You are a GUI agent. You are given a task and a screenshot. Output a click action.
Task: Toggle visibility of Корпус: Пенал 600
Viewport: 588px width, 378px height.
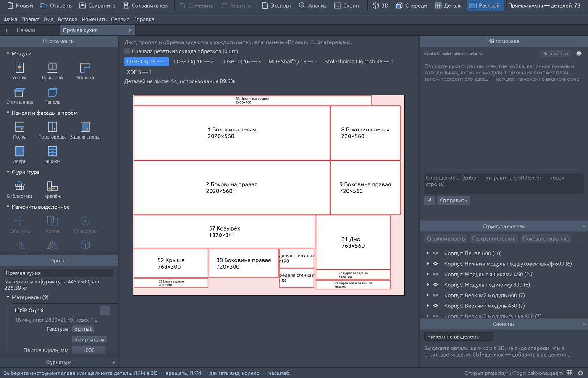tap(436, 253)
